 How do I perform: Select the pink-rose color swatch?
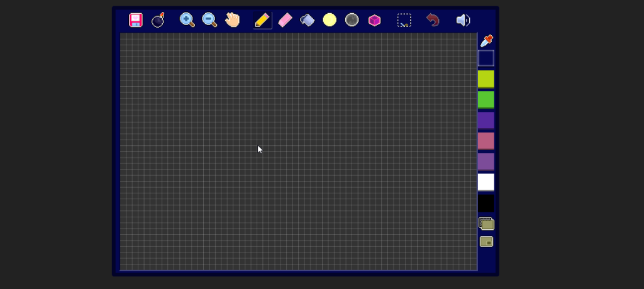[x=486, y=141]
